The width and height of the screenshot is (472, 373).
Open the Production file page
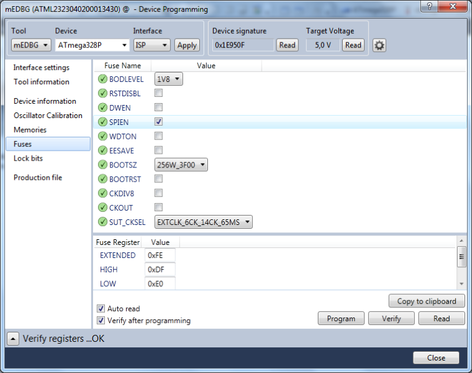point(38,177)
